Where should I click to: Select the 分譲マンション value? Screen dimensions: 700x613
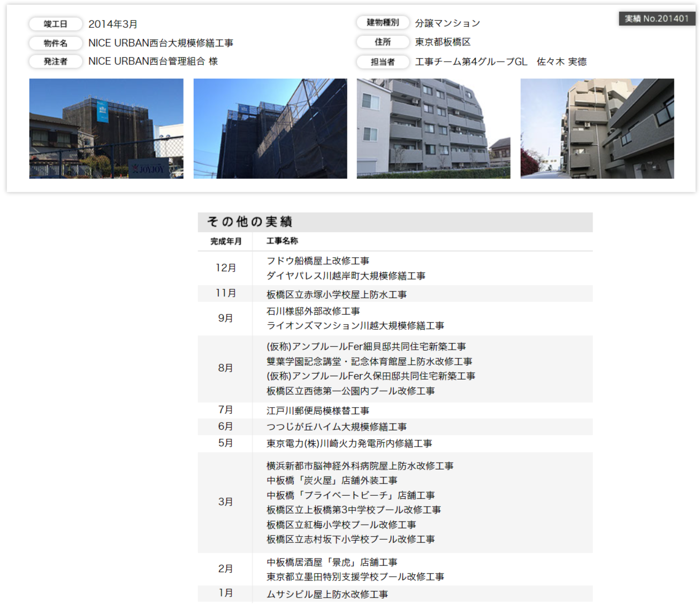tap(447, 23)
